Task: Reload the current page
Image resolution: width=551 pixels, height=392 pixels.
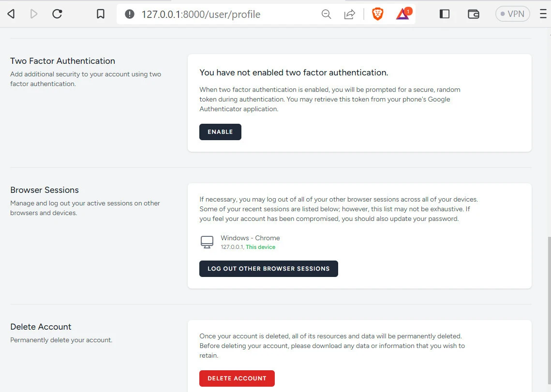Action: (57, 14)
